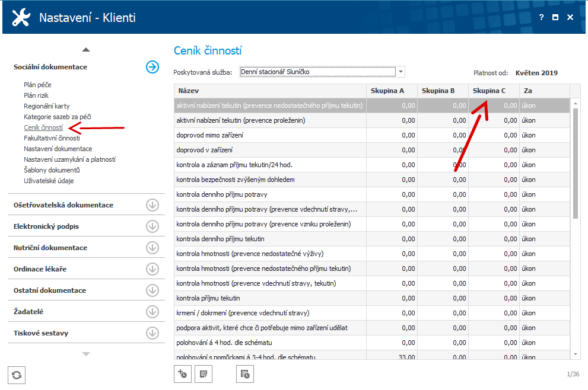The height and width of the screenshot is (390, 588).
Task: Sort by the Název column header
Action: [x=270, y=91]
